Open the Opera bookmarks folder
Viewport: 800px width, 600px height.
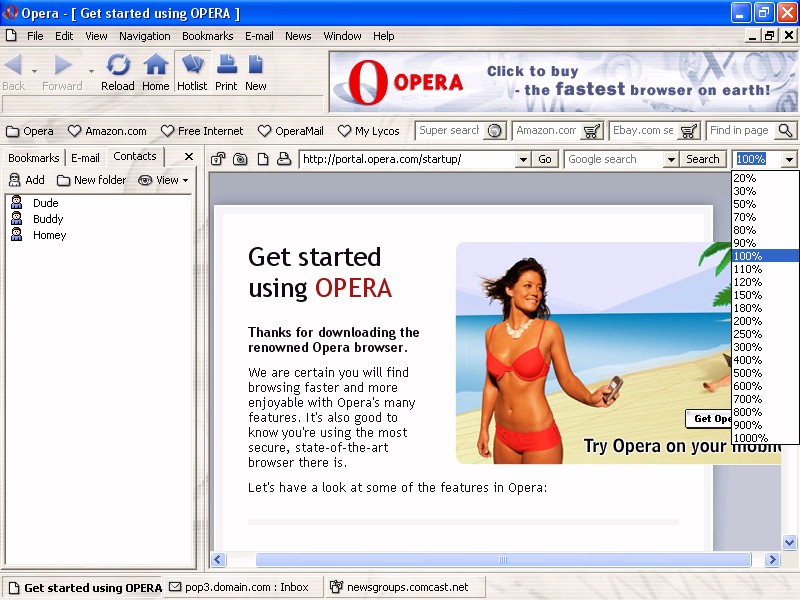point(30,131)
